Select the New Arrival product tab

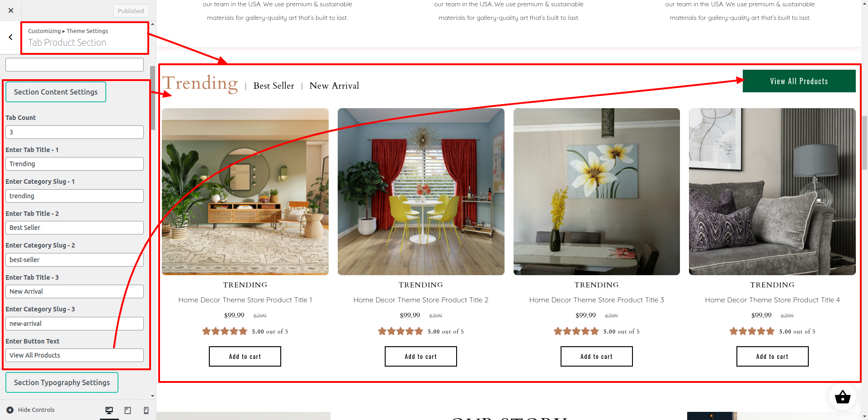point(334,86)
